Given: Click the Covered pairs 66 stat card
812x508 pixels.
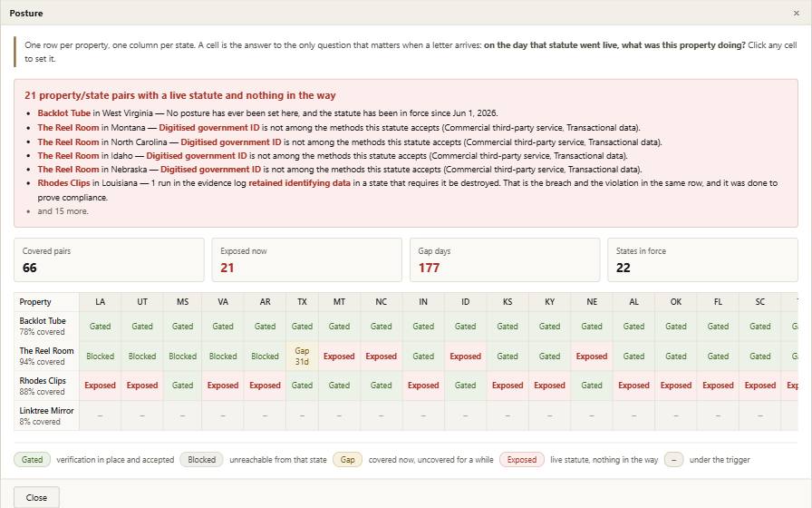Looking at the screenshot, I should 109,259.
